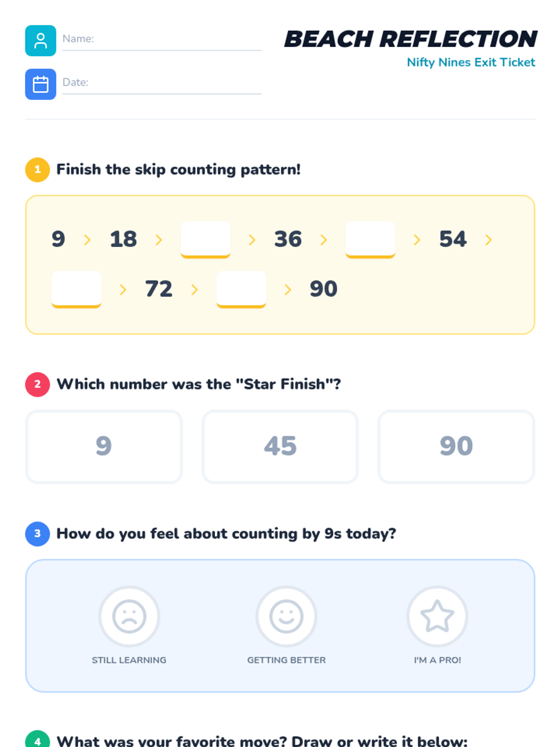Click the blank box before 72
This screenshot has width=560, height=747.
click(x=77, y=288)
